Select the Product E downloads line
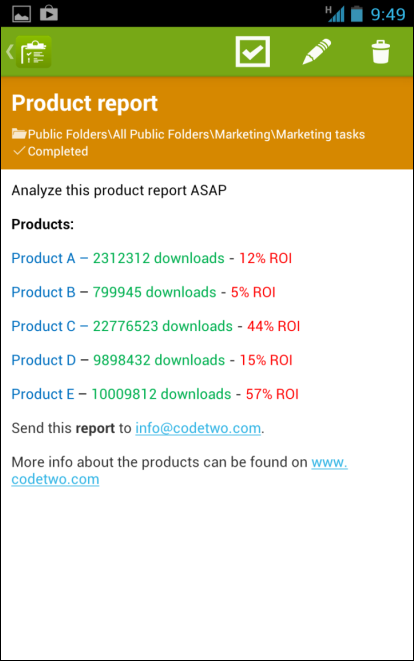 155,394
